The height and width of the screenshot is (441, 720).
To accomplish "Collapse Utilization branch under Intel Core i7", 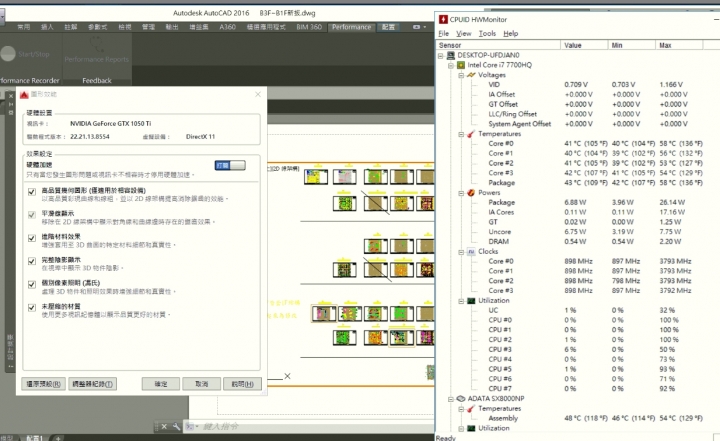I will pyautogui.click(x=461, y=301).
